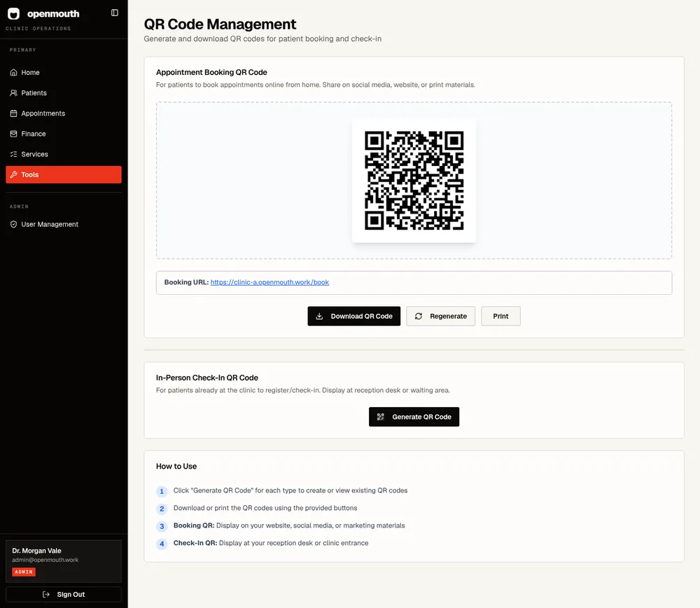Click the User Management shield icon
700x608 pixels.
coord(14,224)
